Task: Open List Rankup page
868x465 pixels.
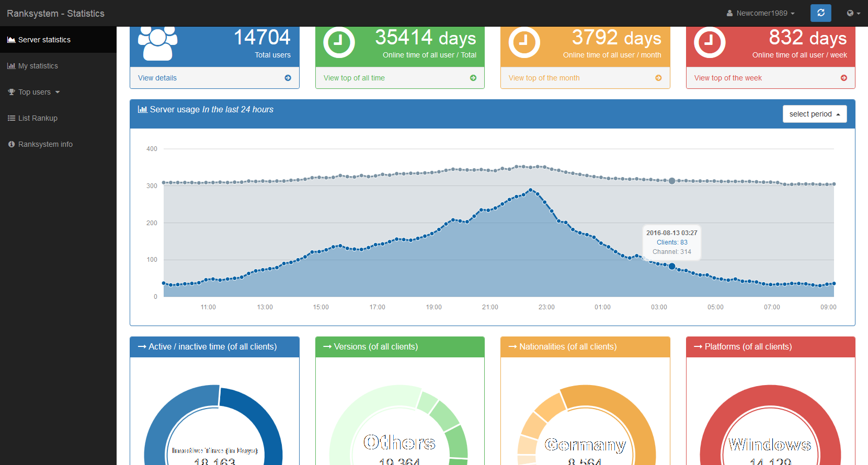Action: click(58, 118)
